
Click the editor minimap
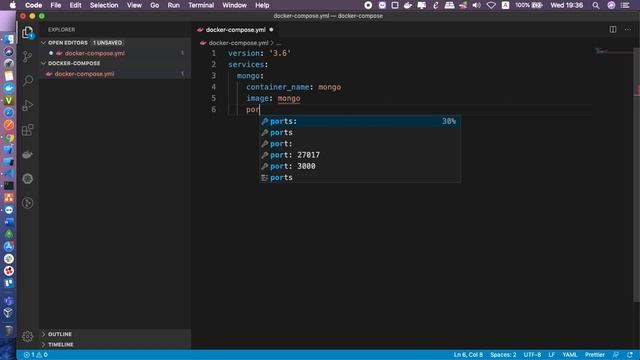point(613,52)
